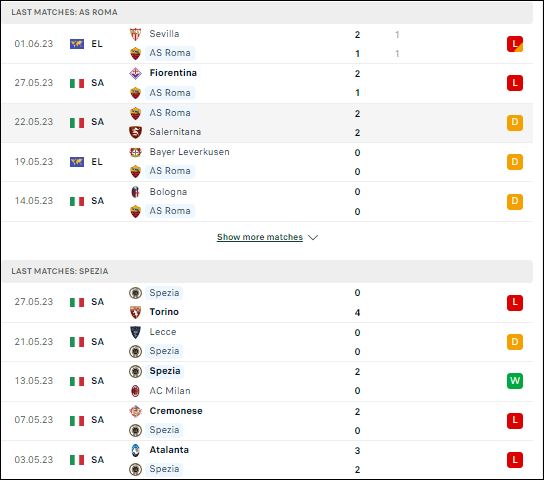The height and width of the screenshot is (480, 544).
Task: Click the green W badge for Spezia vs AC Milan
Action: (515, 381)
